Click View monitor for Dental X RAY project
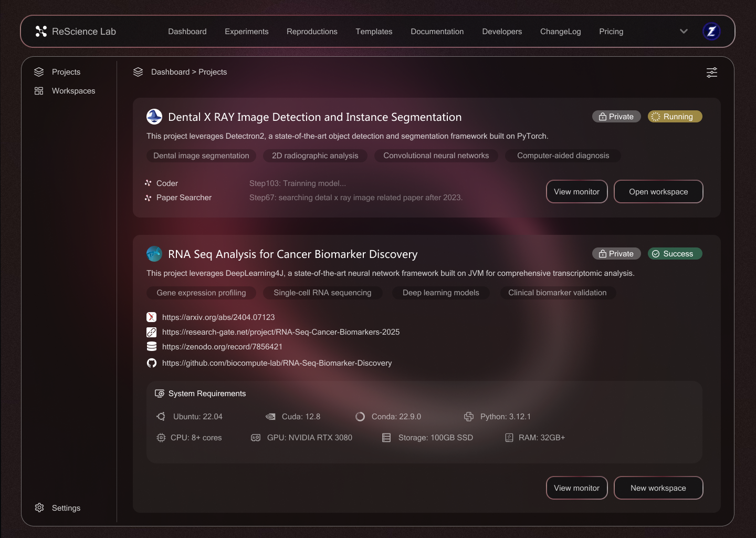The image size is (756, 538). click(x=576, y=192)
